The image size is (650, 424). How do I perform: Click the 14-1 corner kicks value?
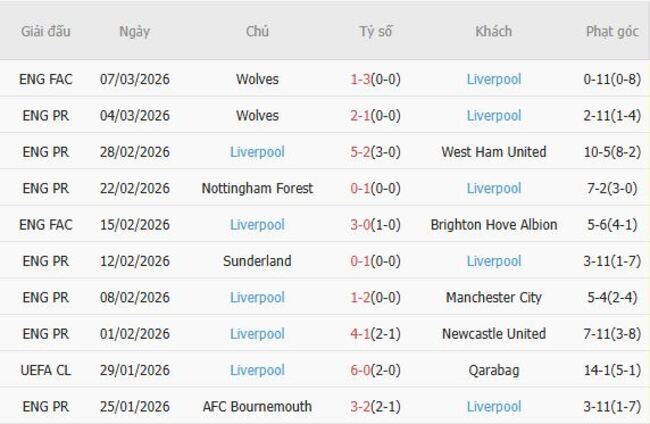pyautogui.click(x=597, y=370)
